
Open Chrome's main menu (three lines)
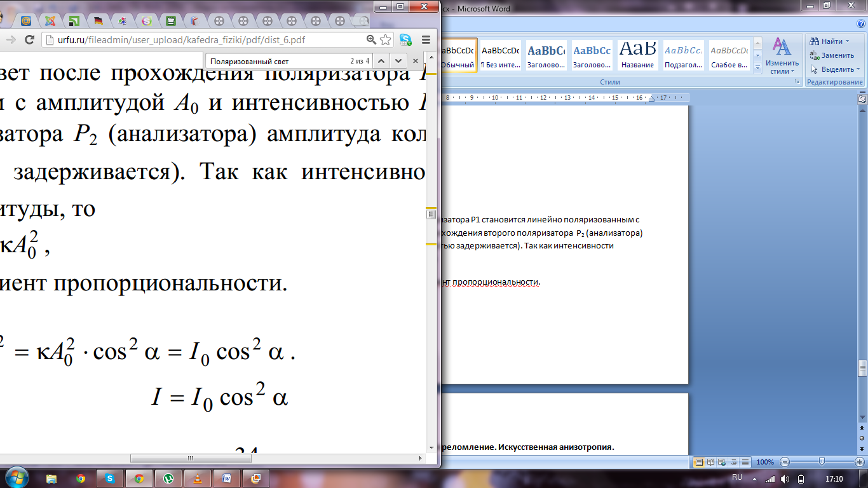426,39
